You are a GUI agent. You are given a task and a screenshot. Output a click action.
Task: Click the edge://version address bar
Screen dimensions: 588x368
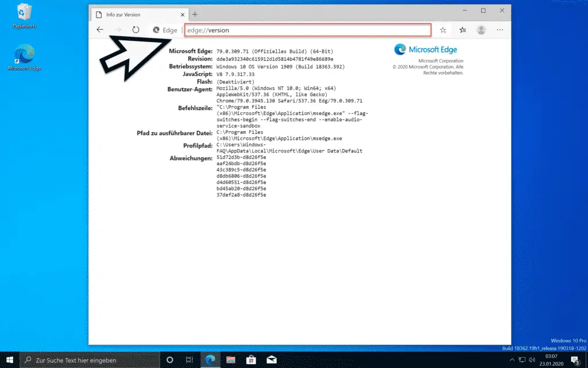point(308,30)
